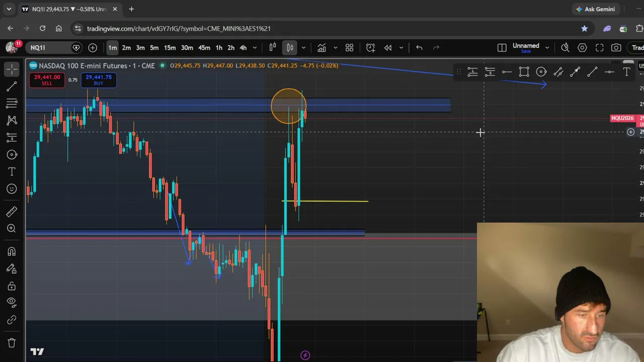Image resolution: width=644 pixels, height=362 pixels.
Task: Open the forecasting and position tools
Action: [12, 137]
